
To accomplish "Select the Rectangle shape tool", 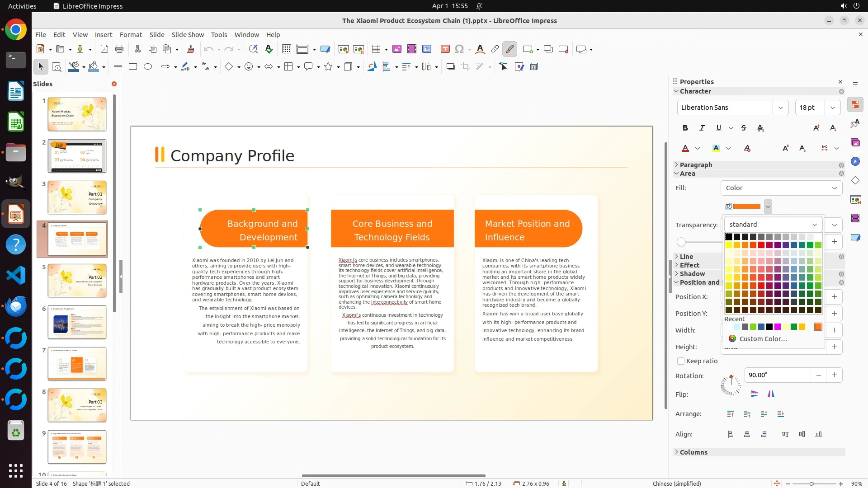I will [x=133, y=67].
